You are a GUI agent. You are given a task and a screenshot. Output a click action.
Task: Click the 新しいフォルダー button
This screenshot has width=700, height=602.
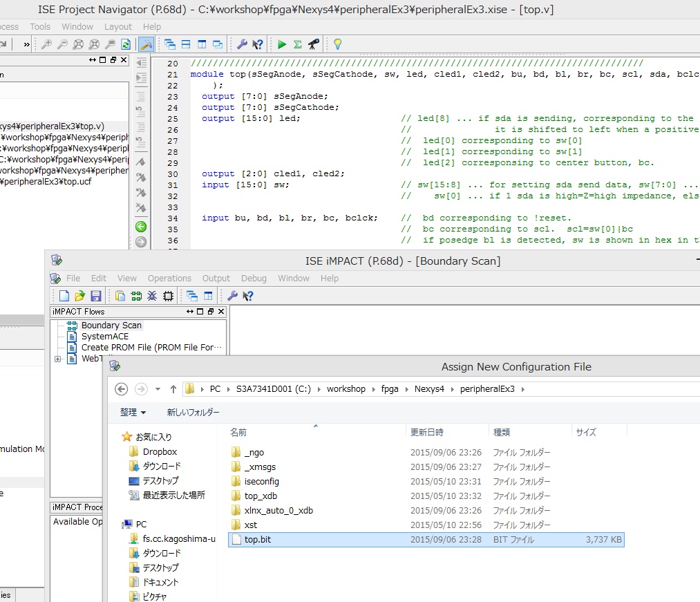[193, 412]
